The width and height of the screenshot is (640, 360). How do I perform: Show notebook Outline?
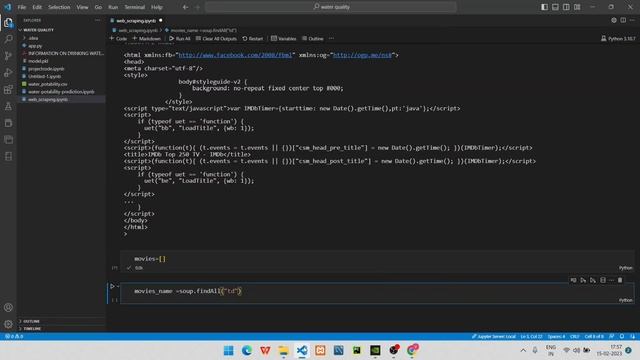click(313, 38)
